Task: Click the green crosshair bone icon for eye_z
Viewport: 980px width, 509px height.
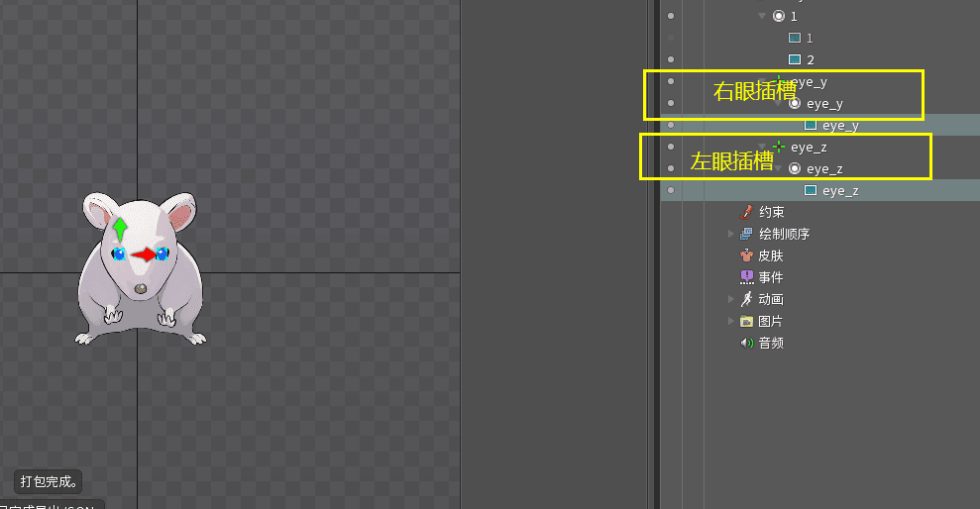Action: click(x=779, y=147)
